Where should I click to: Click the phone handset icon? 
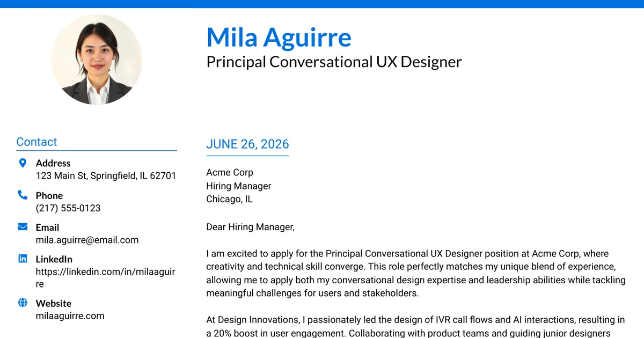(x=23, y=195)
